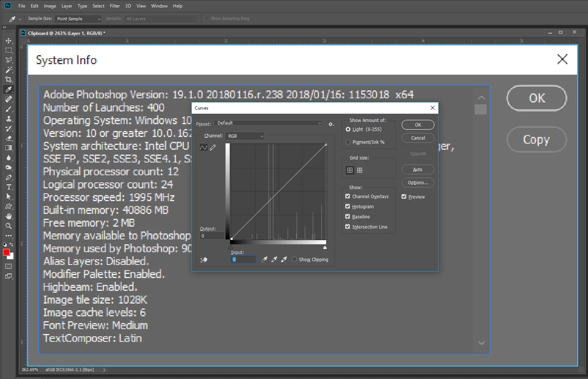Choose edit points curve mode in Curves
The image size is (588, 379).
tap(203, 147)
